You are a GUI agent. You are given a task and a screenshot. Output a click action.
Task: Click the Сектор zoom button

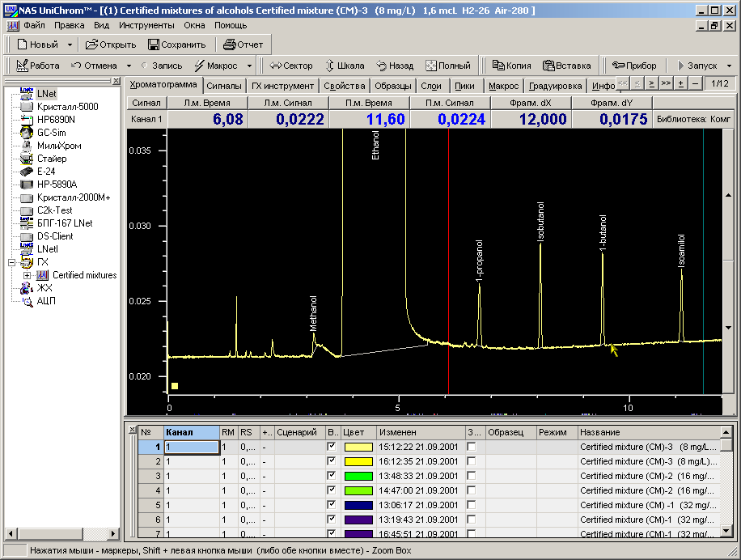pos(291,66)
